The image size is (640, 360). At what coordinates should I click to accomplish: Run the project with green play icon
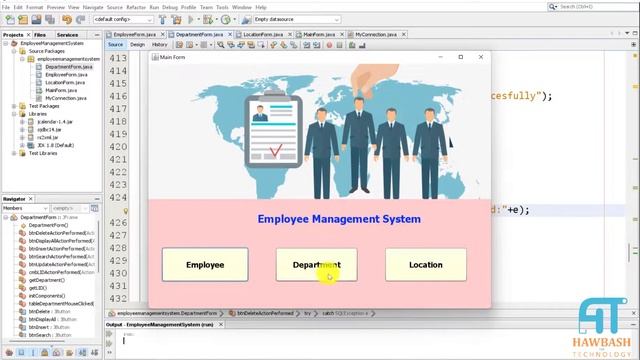pos(191,19)
